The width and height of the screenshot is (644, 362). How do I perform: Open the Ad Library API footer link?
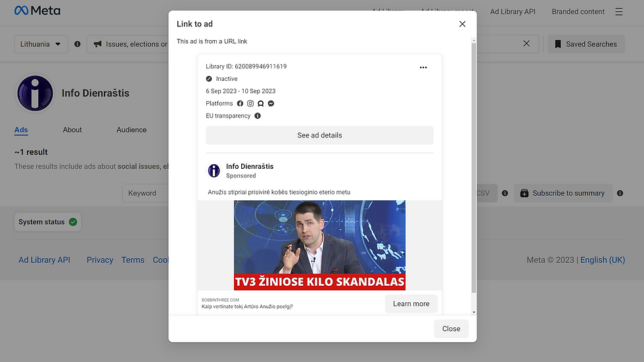tap(45, 260)
